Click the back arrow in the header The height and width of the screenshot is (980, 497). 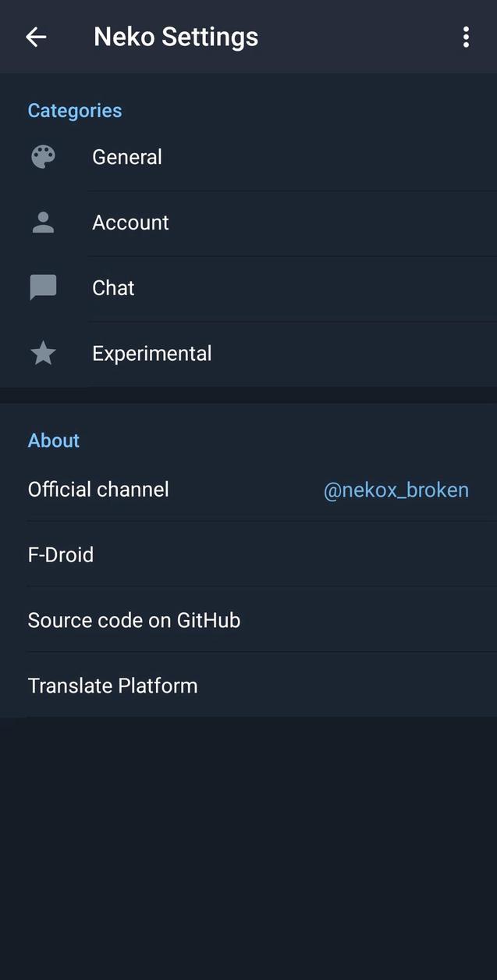point(36,37)
